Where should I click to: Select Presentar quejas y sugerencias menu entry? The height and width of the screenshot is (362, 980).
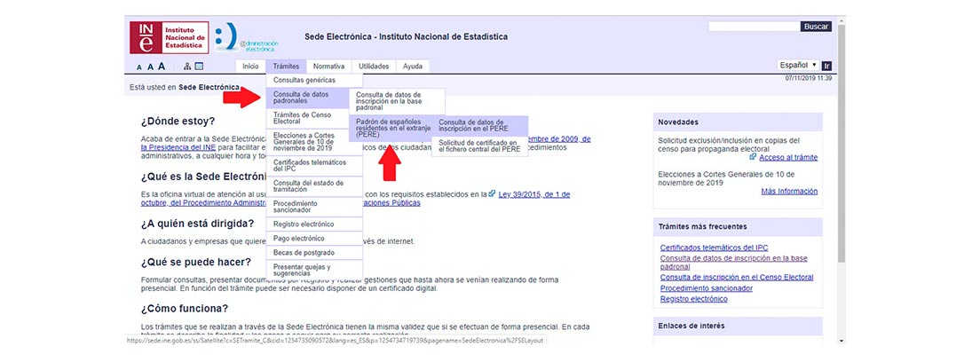314,270
